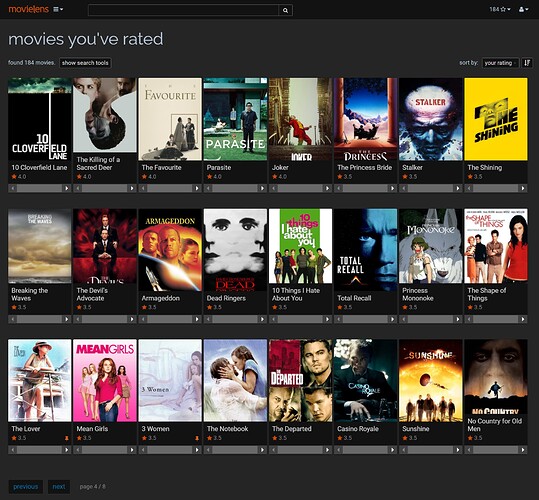
Task: Open the sort by 'your rating' dropdown
Action: (500, 63)
